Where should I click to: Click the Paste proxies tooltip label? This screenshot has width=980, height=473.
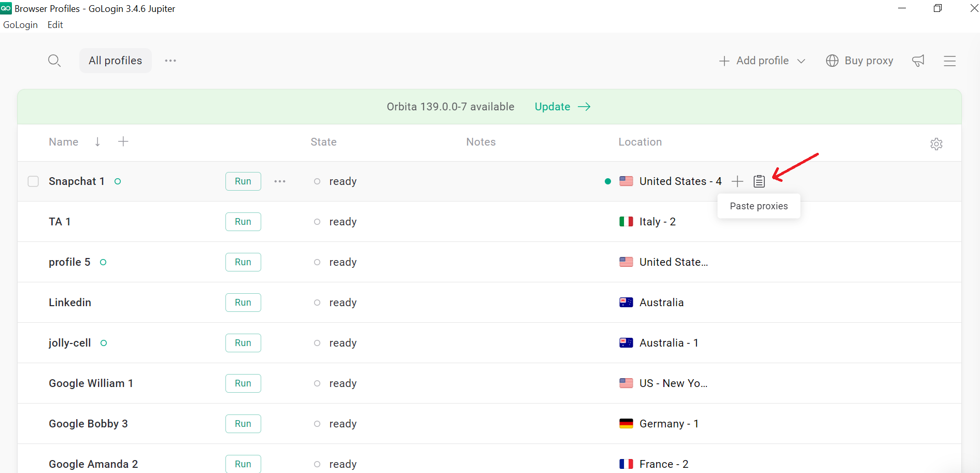[759, 206]
